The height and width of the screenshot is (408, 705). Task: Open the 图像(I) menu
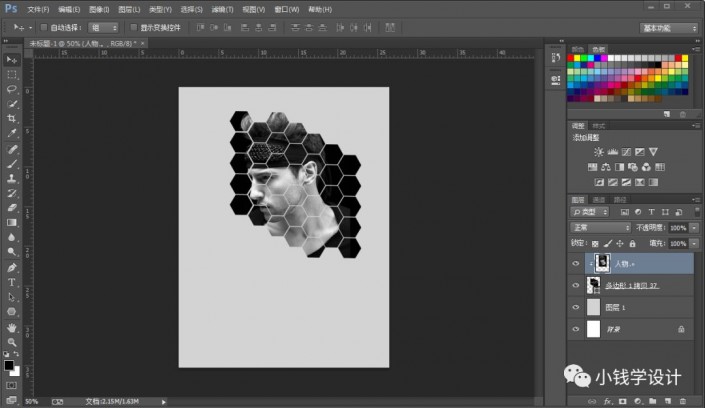[x=99, y=8]
